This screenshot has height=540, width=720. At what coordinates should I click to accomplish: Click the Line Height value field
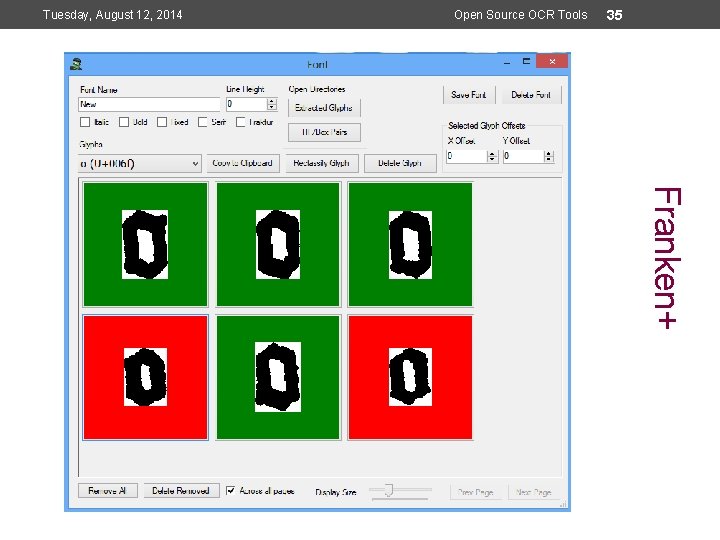click(x=246, y=104)
